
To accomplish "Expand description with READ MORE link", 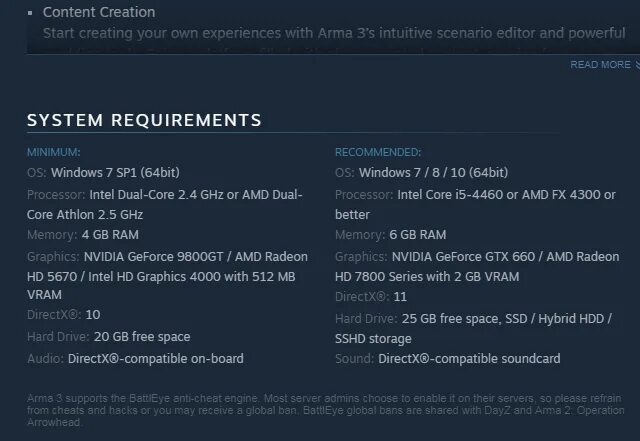I will (x=600, y=65).
